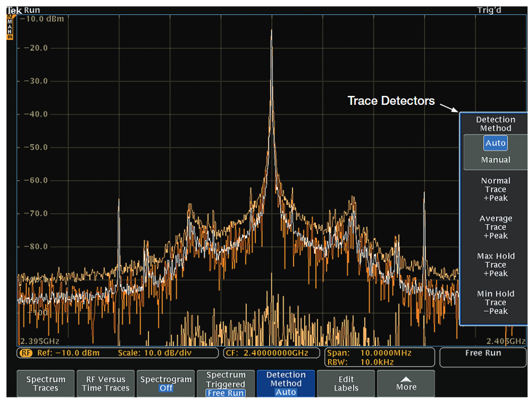This screenshot has width=532, height=401.
Task: Open the Free Run trigger selector
Action: click(483, 353)
